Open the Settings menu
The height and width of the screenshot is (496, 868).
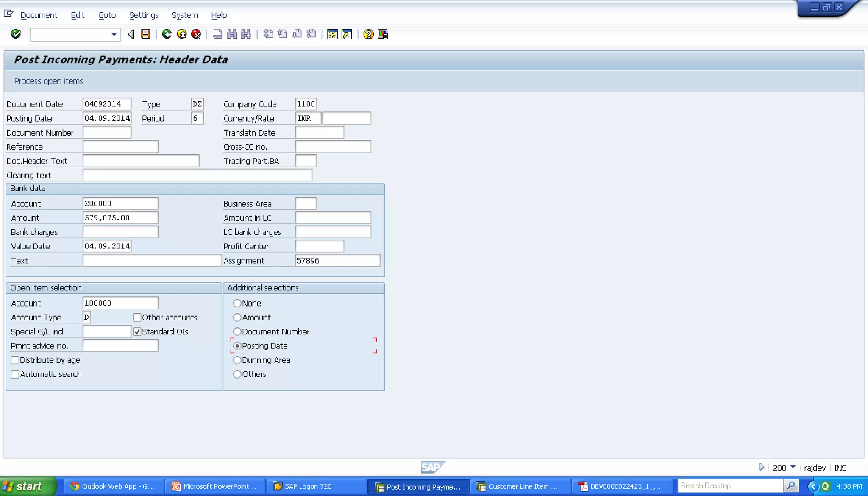tap(143, 15)
